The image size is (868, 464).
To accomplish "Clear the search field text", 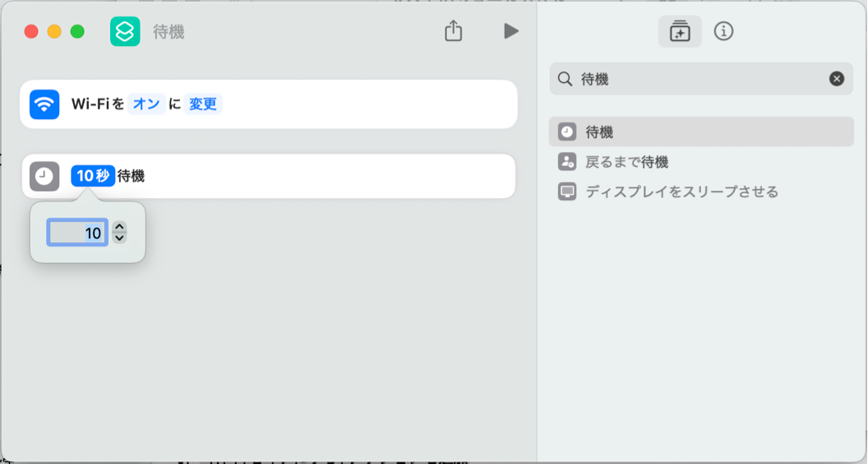I will click(837, 79).
